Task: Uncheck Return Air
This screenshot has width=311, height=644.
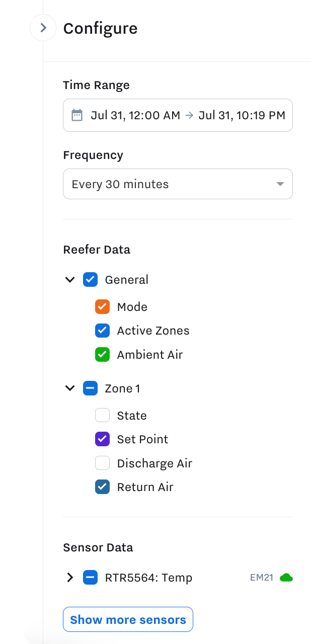Action: [102, 487]
